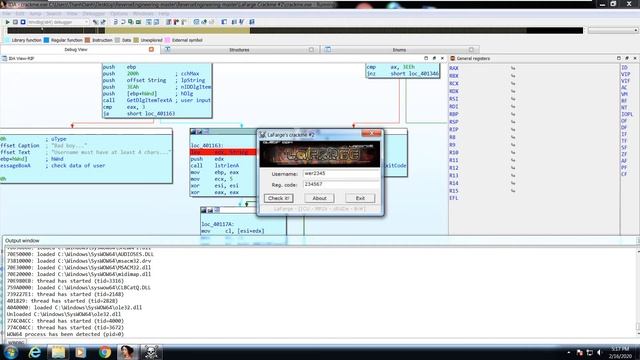Open the Search menu
The height and width of the screenshot is (360, 640).
pos(53,13)
